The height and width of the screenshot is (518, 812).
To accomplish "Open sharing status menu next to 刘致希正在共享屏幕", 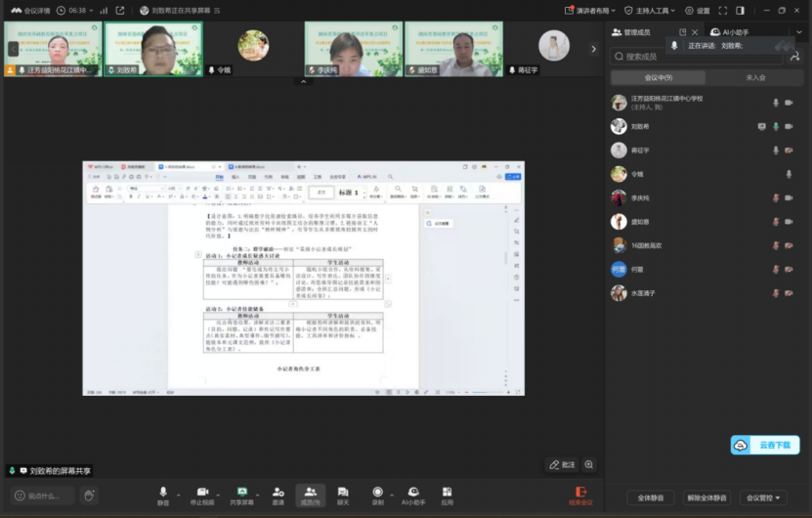I will point(217,11).
